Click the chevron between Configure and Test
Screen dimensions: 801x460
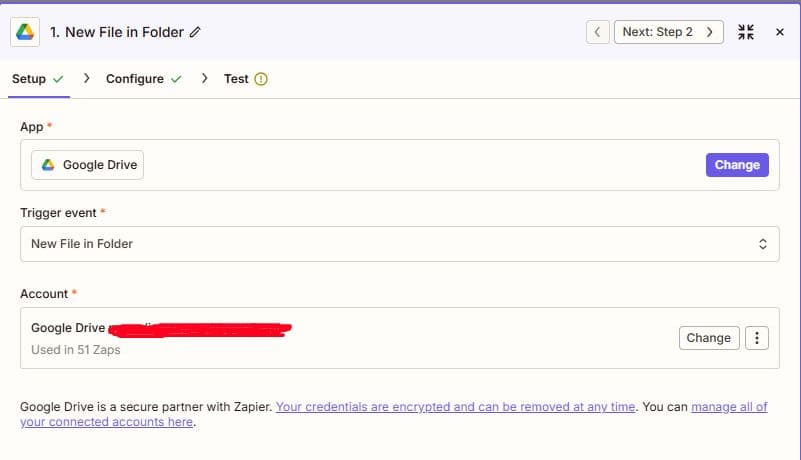(204, 78)
